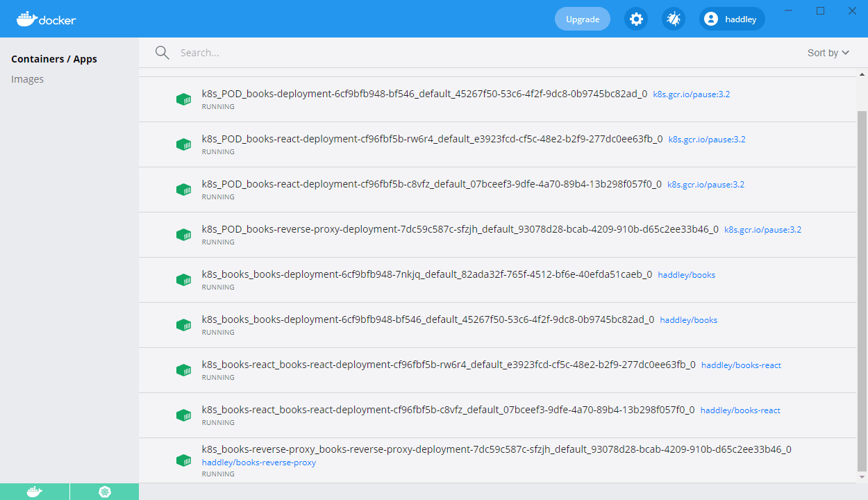Click scrollbar up arrow in container list

click(x=862, y=74)
